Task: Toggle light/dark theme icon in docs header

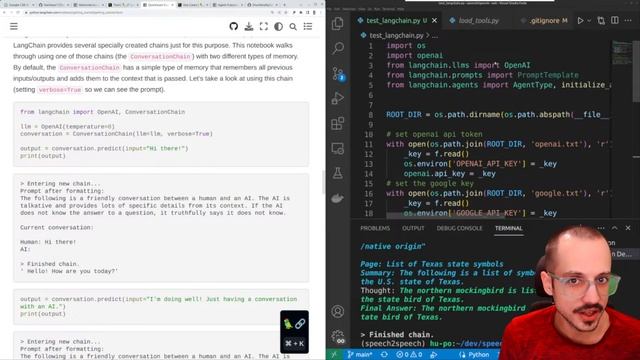Action: pos(278,27)
